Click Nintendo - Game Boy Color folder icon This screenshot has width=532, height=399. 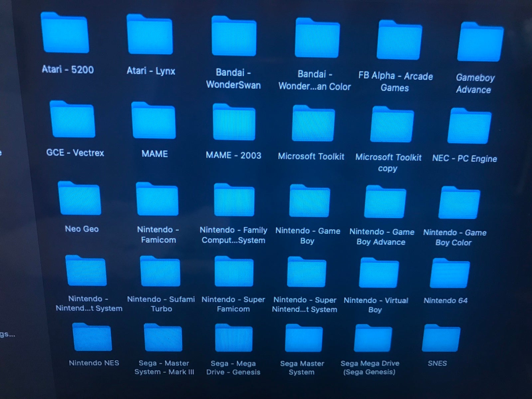(x=459, y=202)
